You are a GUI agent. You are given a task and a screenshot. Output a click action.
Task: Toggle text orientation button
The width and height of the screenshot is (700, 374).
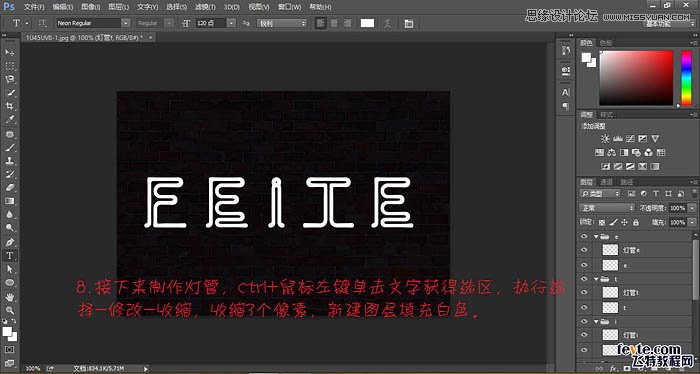coord(42,23)
